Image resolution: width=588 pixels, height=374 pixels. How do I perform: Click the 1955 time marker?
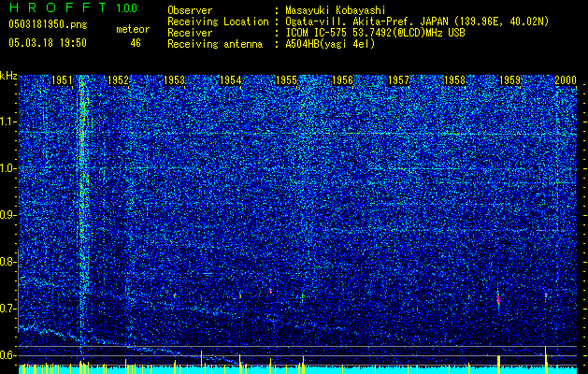[286, 80]
